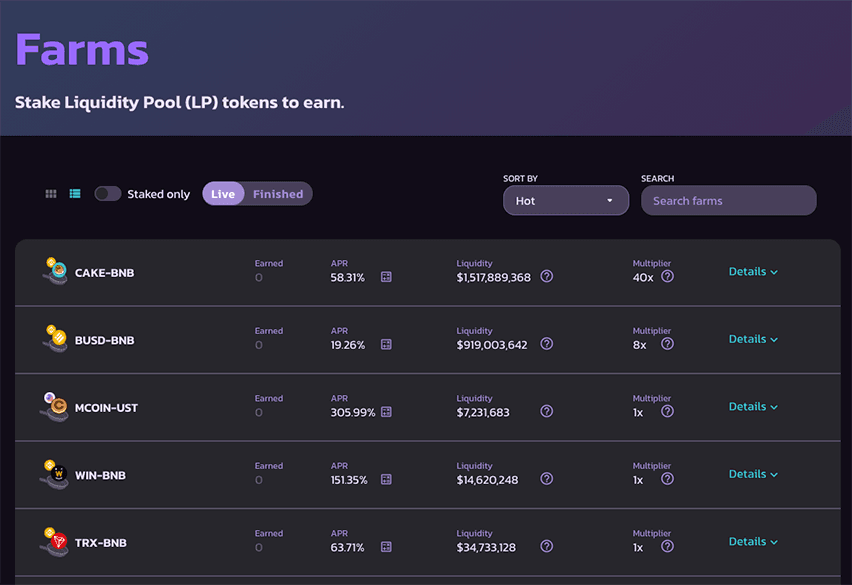The image size is (852, 585).
Task: Expand Details for BUSD-BNB farm
Action: [753, 339]
